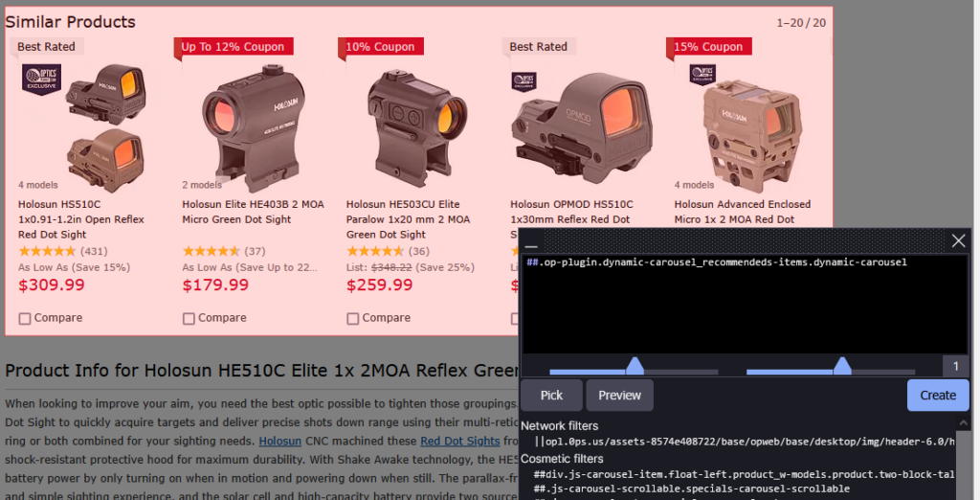Image resolution: width=980 pixels, height=500 pixels.
Task: Click 4 models under Holosun HS510C
Action: (37, 185)
